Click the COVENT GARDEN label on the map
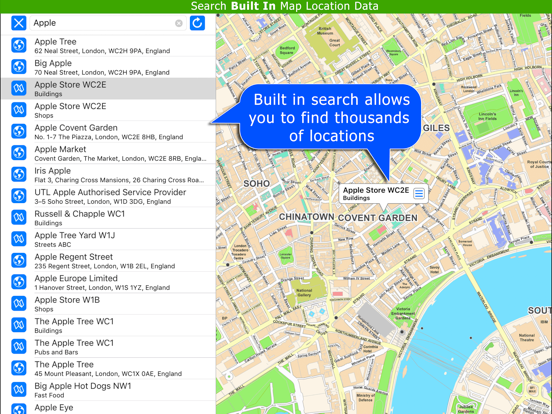 click(377, 218)
